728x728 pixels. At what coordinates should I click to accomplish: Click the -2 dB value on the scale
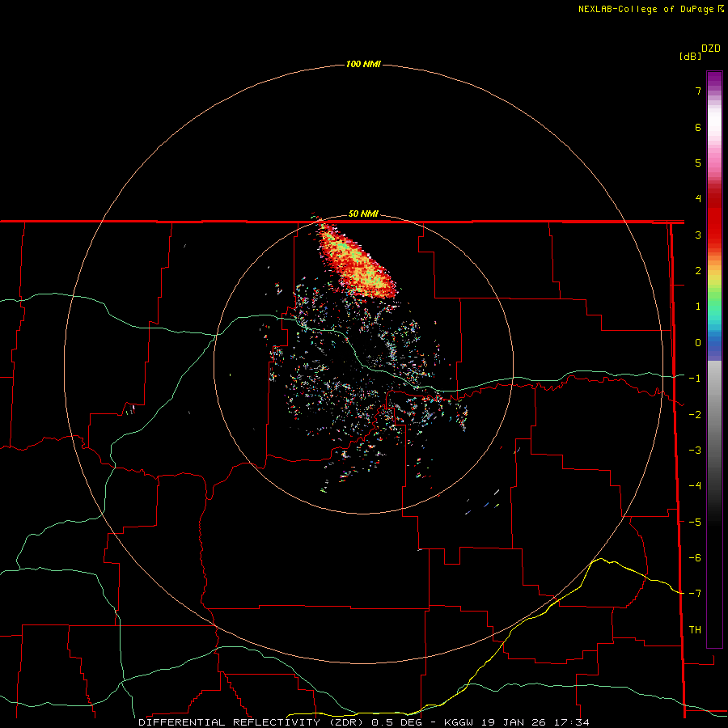(695, 414)
